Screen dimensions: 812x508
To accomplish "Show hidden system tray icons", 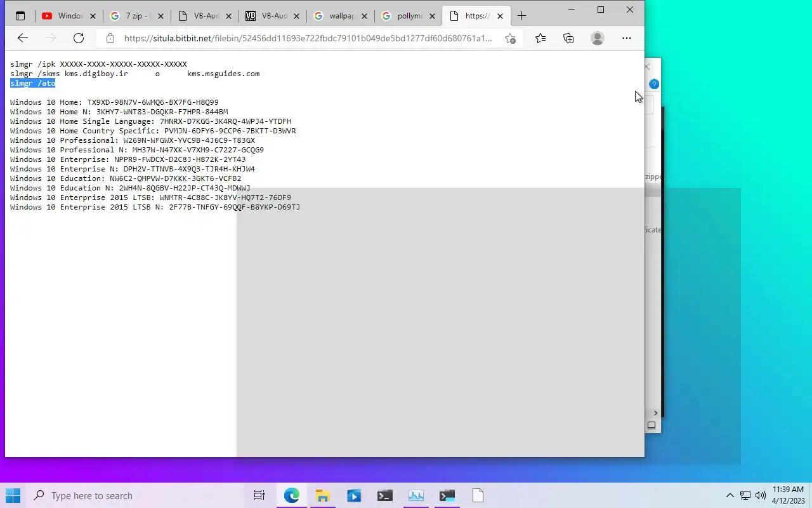I will (730, 495).
